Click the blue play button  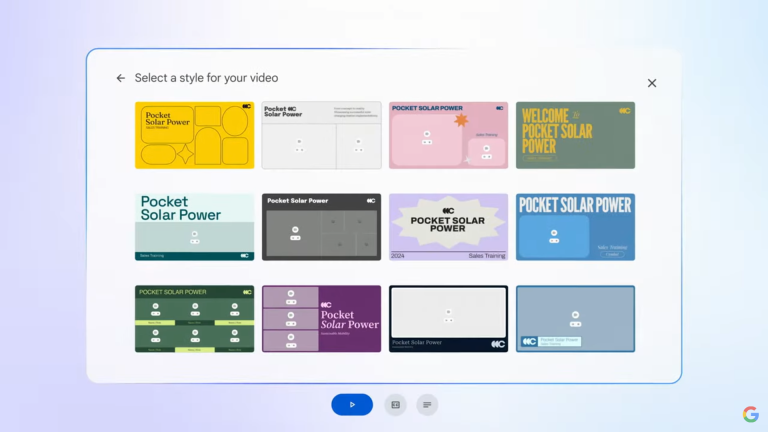pos(352,405)
